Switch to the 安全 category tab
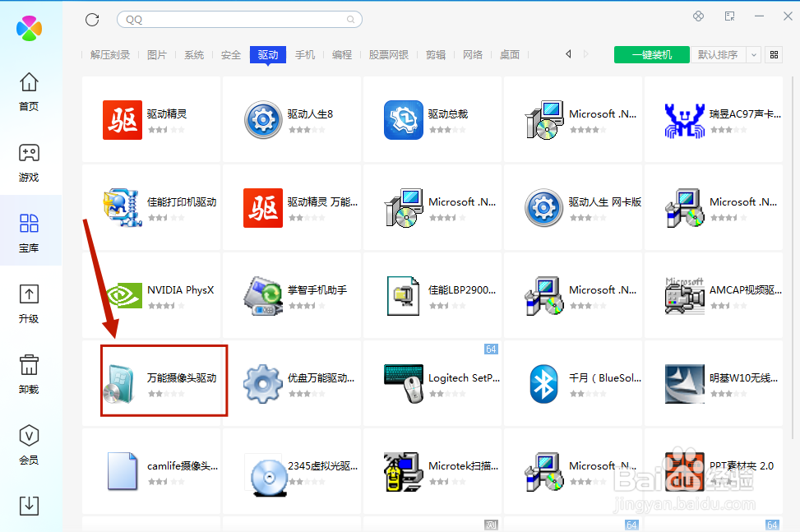Image resolution: width=800 pixels, height=532 pixels. tap(230, 54)
